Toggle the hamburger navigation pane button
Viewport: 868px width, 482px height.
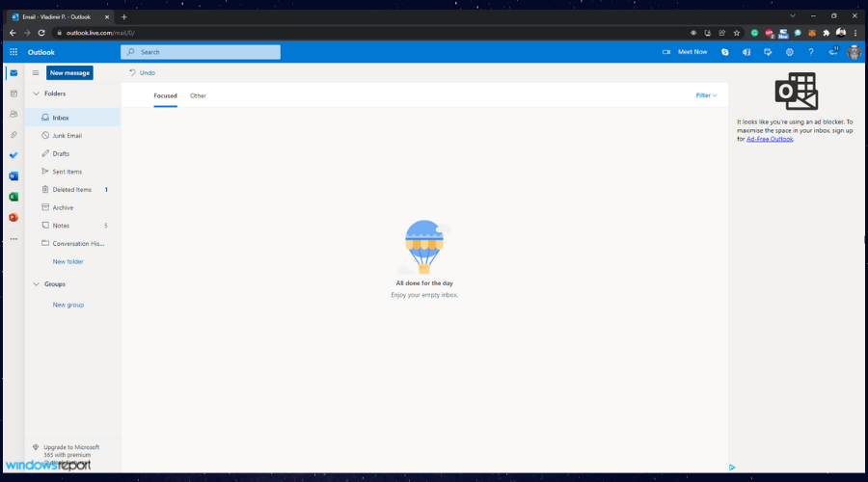[x=36, y=73]
